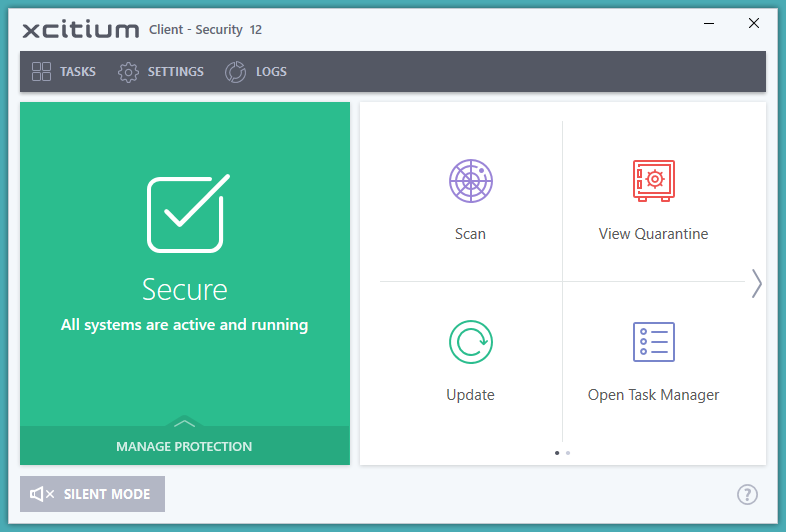The width and height of the screenshot is (786, 532).
Task: Open the LOGS menu label
Action: 271,72
